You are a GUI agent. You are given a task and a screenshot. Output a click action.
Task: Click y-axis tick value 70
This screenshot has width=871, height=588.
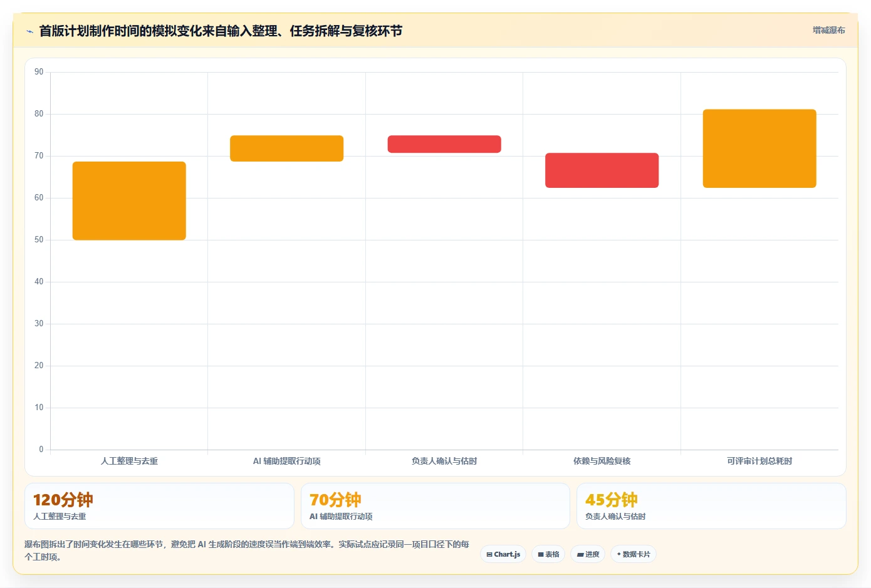click(39, 156)
